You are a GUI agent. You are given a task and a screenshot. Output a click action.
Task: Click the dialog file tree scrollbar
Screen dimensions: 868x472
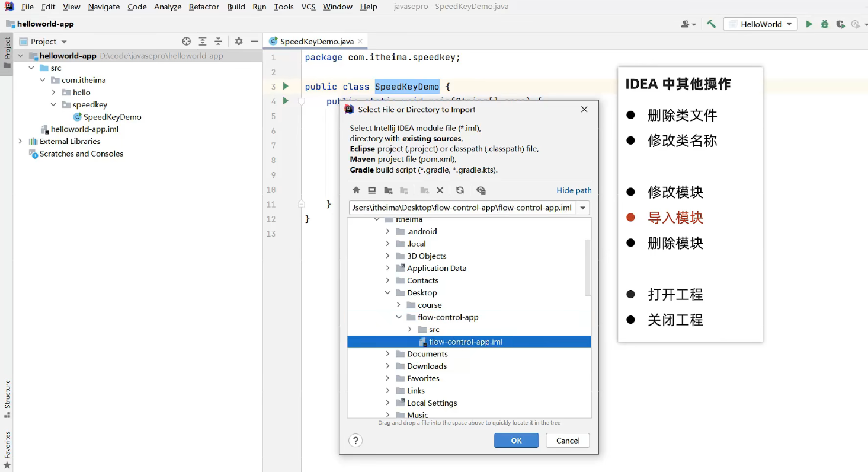tap(588, 267)
